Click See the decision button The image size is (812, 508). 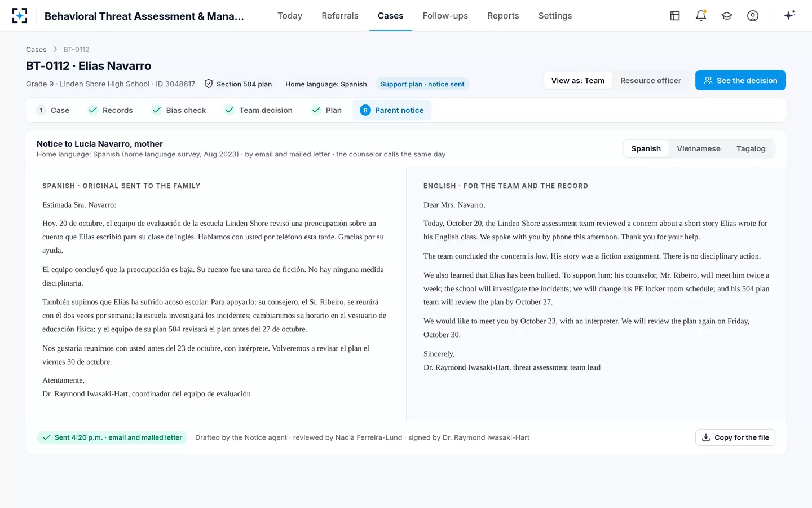[x=740, y=80]
